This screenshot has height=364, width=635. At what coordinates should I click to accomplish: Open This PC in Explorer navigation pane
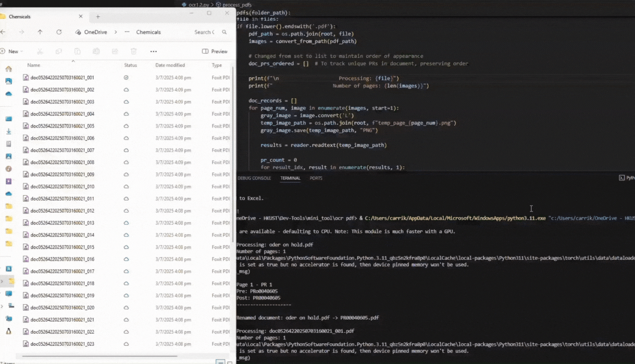point(8,293)
